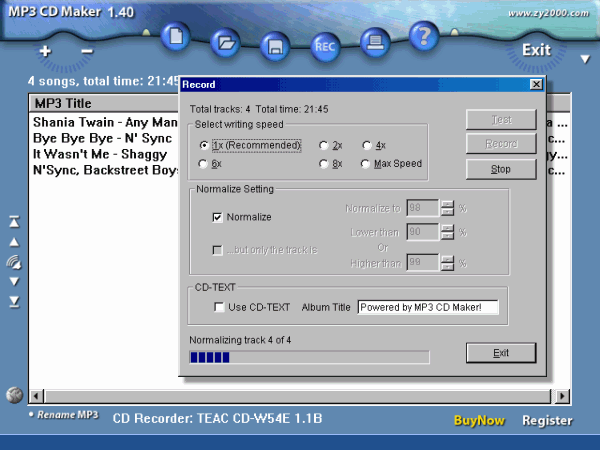This screenshot has height=450, width=600.
Task: Click the normalizing progress bar
Action: [309, 357]
